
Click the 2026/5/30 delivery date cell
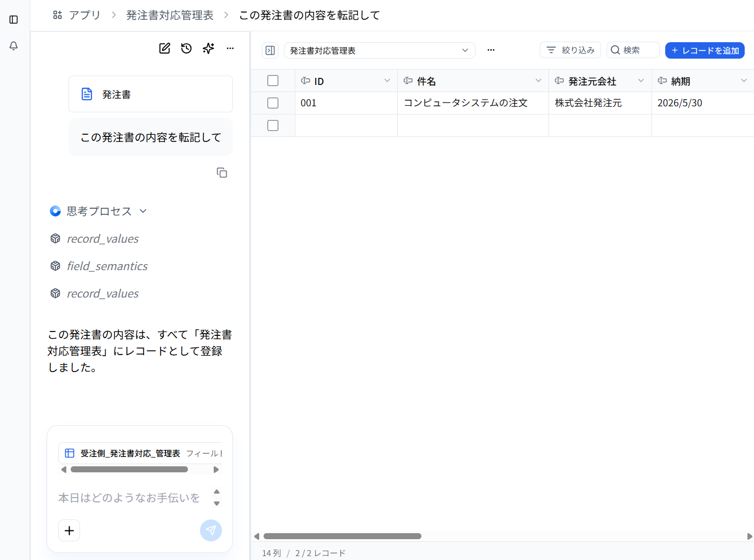pos(703,103)
